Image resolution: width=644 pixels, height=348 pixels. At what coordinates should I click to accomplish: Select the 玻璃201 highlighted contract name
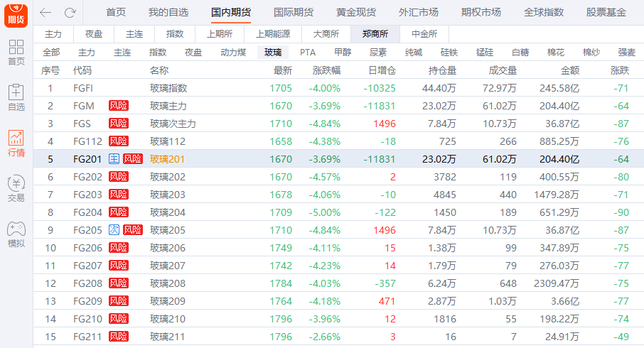(x=167, y=159)
